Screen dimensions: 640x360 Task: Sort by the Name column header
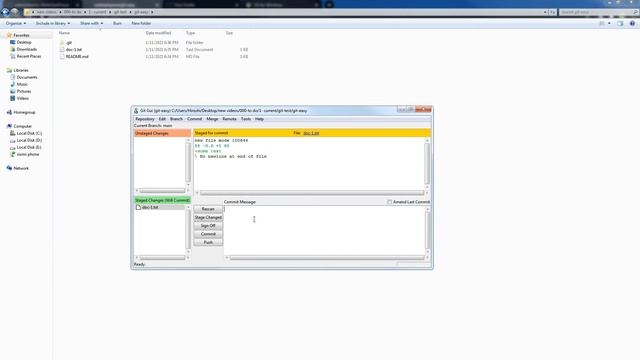(64, 33)
